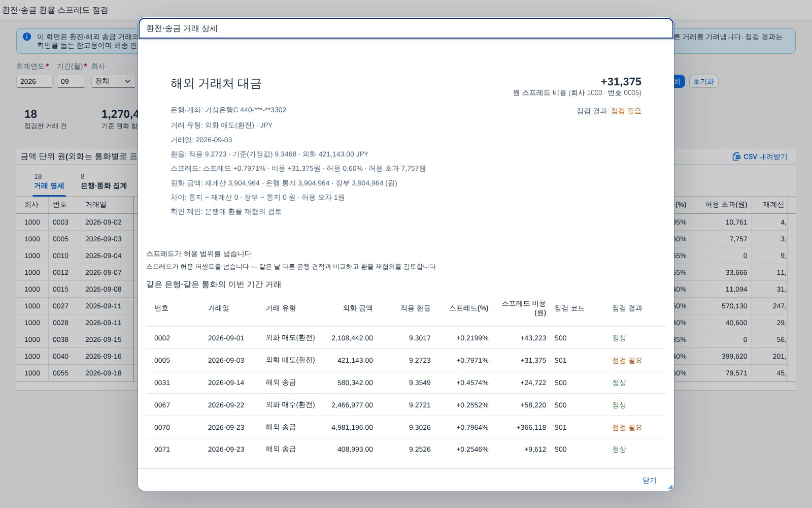
Task: Select dialog row 0071 with 408,993.00
Action: tap(406, 449)
